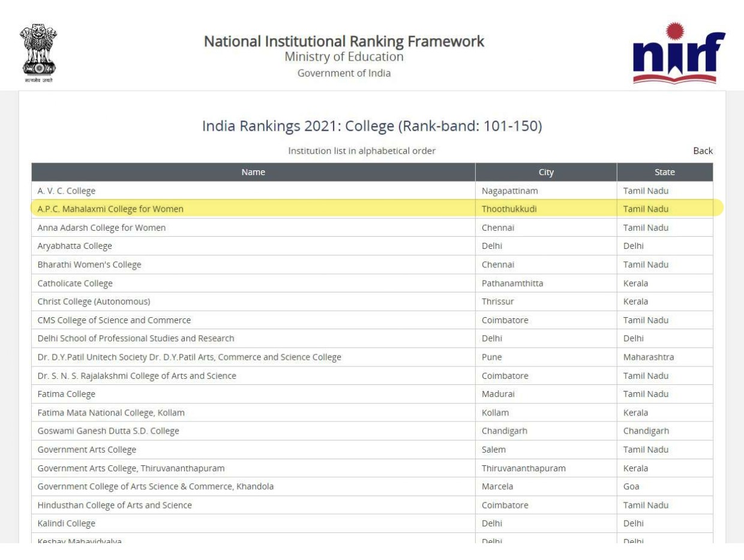The width and height of the screenshot is (744, 560).
Task: Click Coimbatore in the CMS College row
Action: (505, 320)
